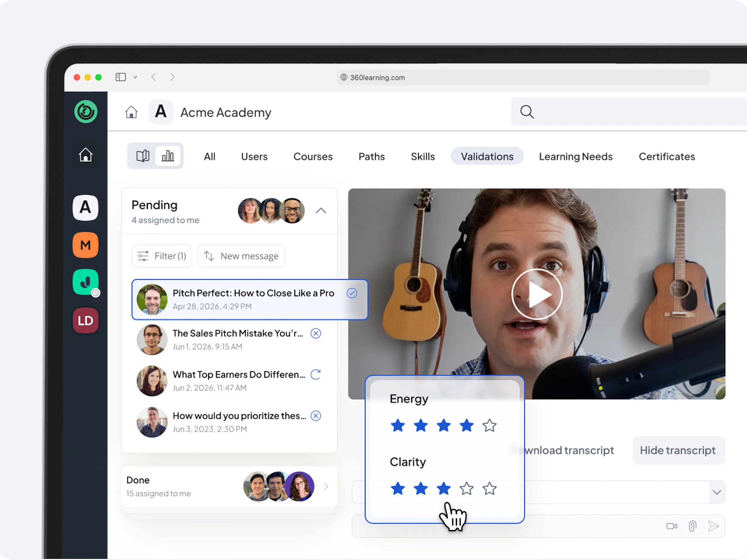Image resolution: width=747 pixels, height=560 pixels.
Task: Click the check icon on Pitch Perfect row
Action: tap(352, 293)
